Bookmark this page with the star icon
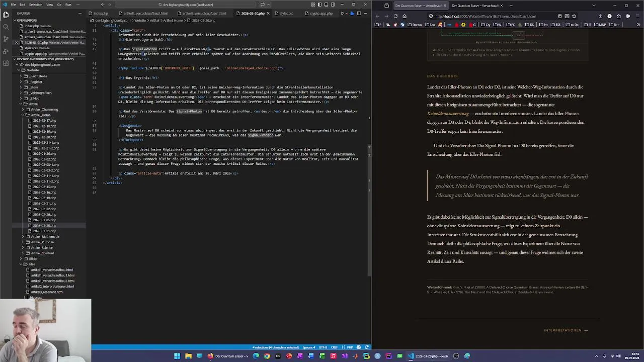The height and width of the screenshot is (362, 644). coord(574,16)
